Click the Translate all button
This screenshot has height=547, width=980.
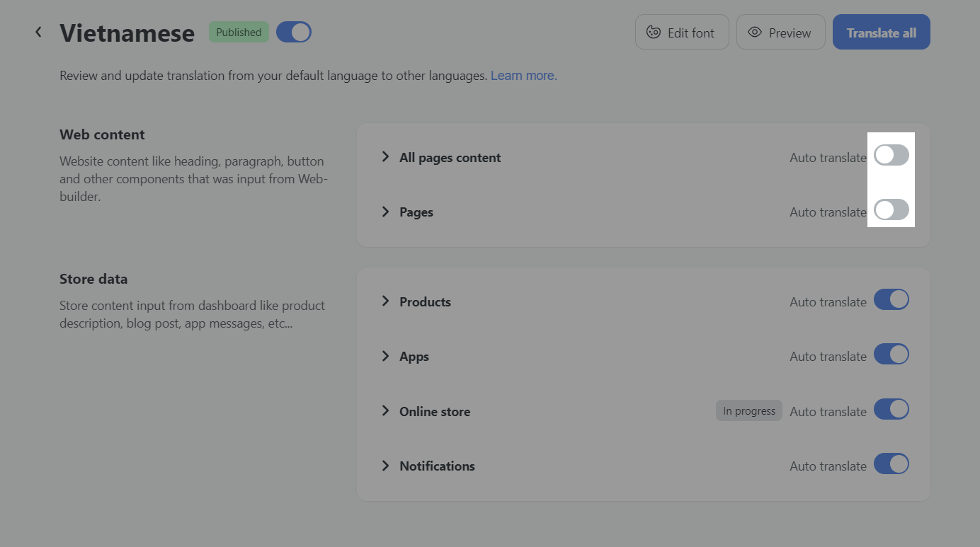click(x=881, y=32)
